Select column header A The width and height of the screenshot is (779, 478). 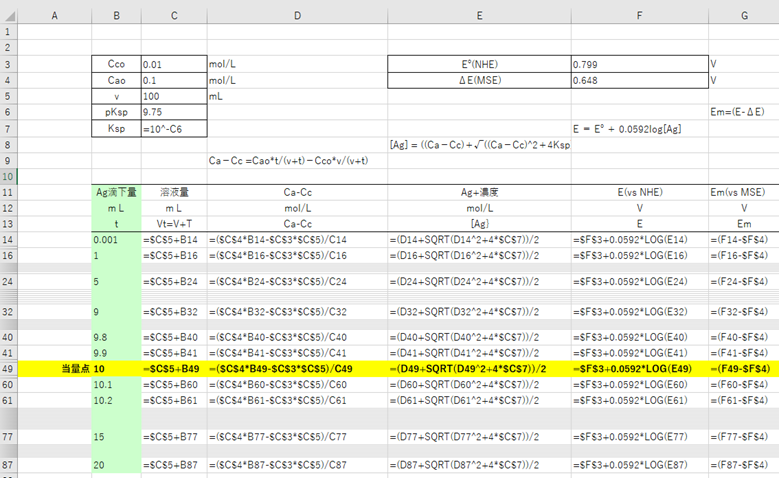(x=55, y=16)
